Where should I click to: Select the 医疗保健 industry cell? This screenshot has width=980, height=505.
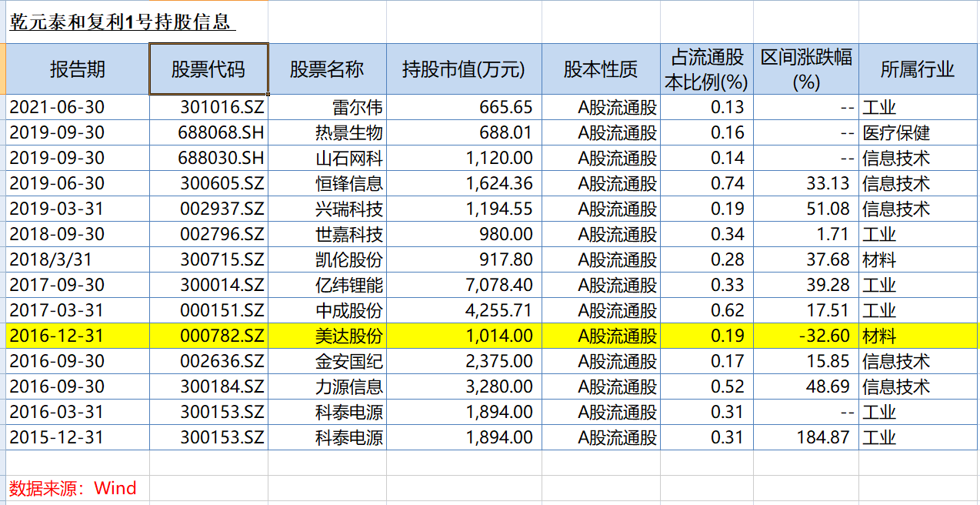pos(897,133)
